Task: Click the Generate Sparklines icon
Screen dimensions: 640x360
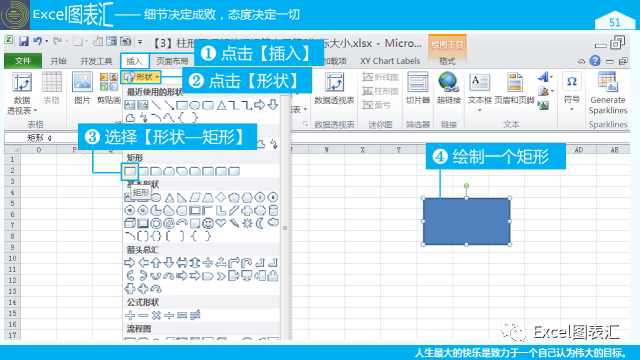Action: coord(607,93)
